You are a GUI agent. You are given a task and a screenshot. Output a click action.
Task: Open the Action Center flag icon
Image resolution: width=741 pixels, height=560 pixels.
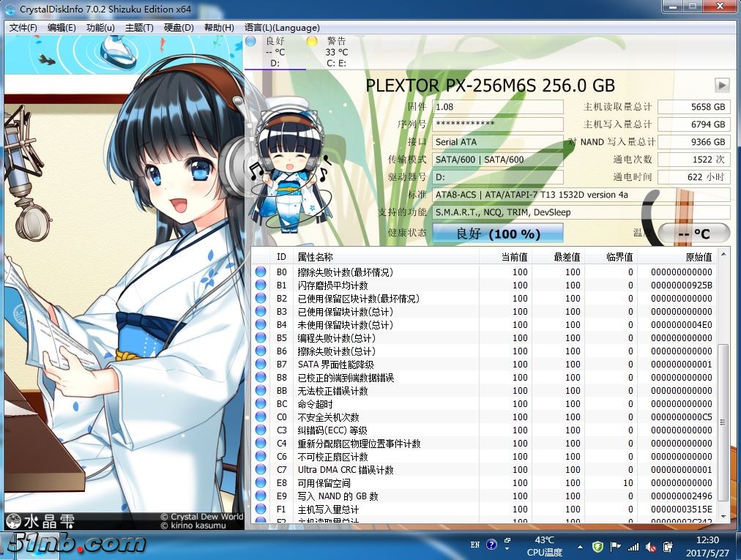(615, 548)
